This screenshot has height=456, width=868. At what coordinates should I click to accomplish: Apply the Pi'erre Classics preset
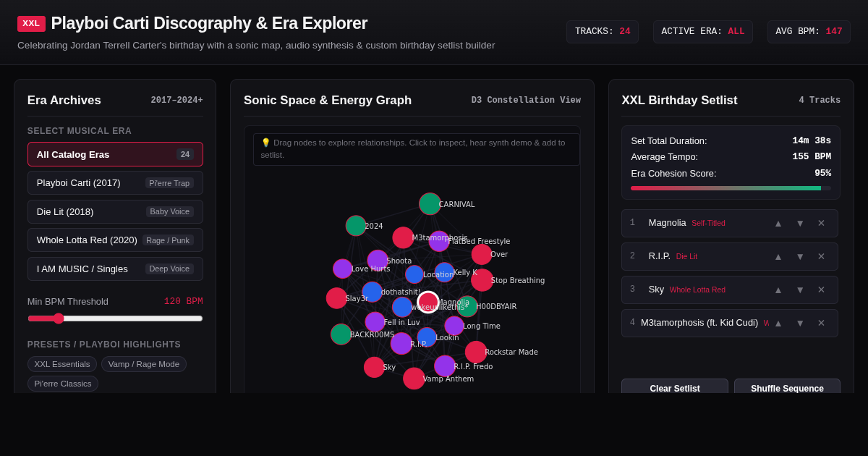[x=63, y=384]
